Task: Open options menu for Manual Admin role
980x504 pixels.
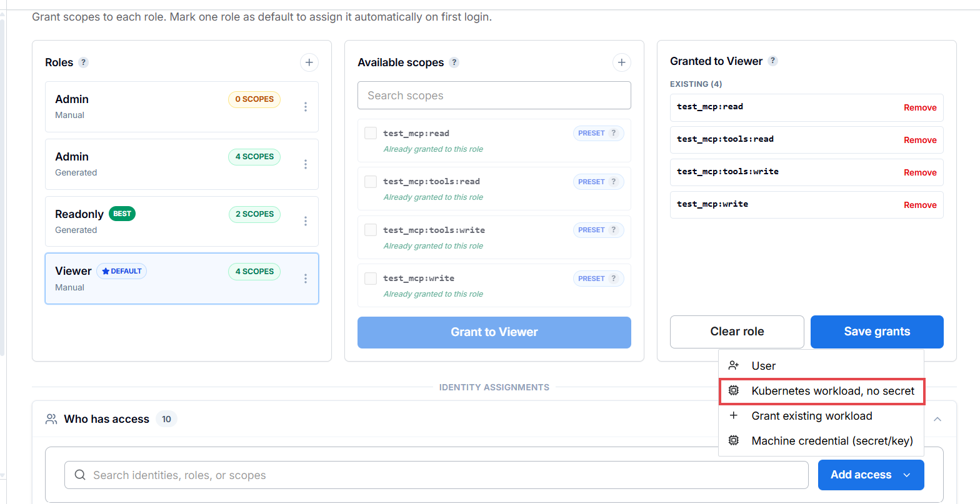Action: pyautogui.click(x=306, y=107)
